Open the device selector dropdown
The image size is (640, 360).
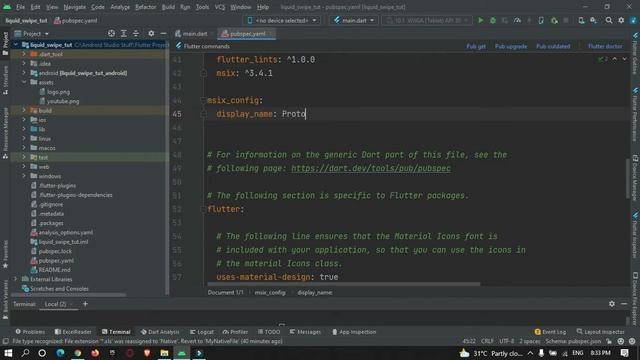282,20
